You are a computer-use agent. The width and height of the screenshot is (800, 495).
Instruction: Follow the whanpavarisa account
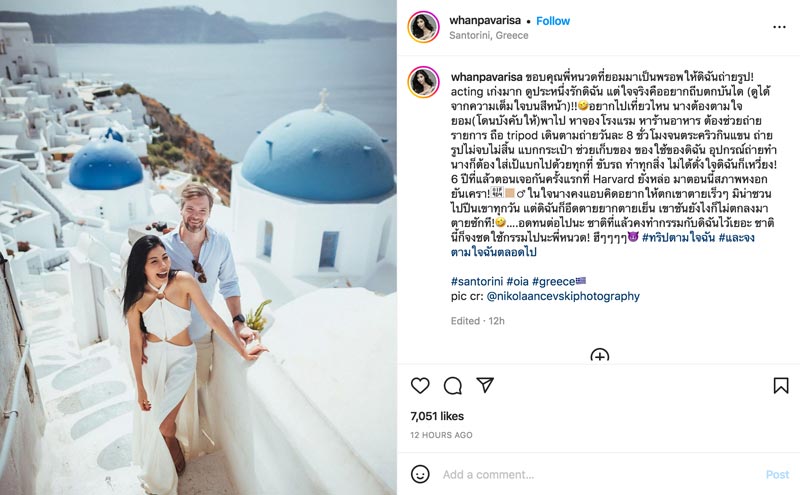(x=553, y=21)
